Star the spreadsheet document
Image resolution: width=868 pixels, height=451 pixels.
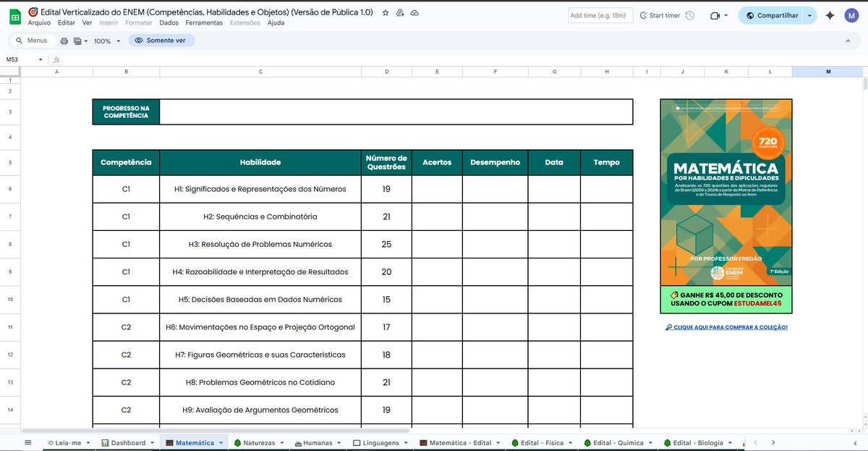tap(384, 12)
